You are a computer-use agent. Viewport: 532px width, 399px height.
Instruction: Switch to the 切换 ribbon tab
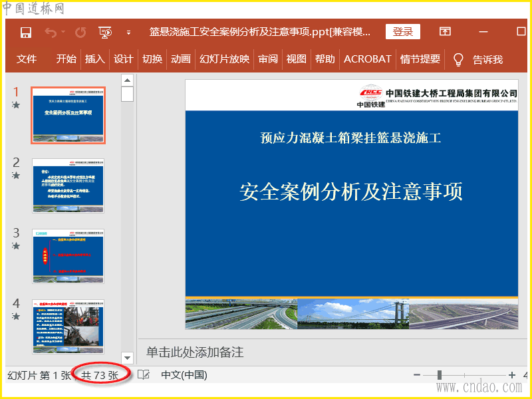click(x=152, y=59)
